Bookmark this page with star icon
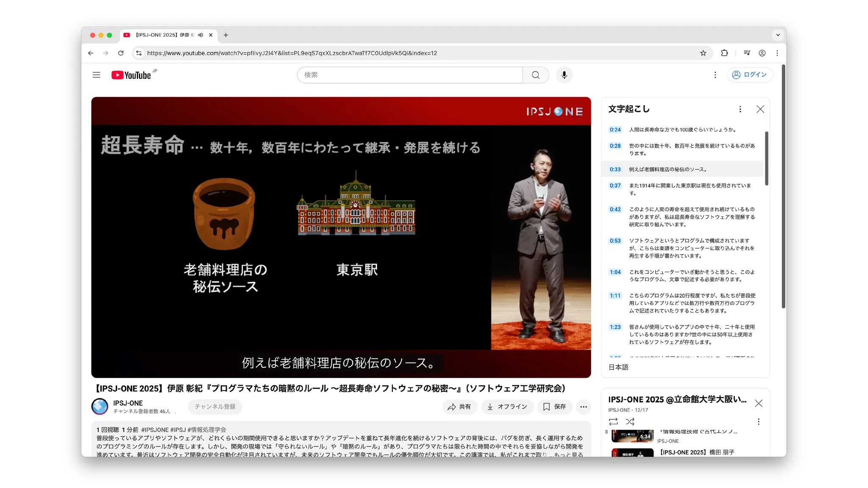The width and height of the screenshot is (868, 488). [x=703, y=53]
